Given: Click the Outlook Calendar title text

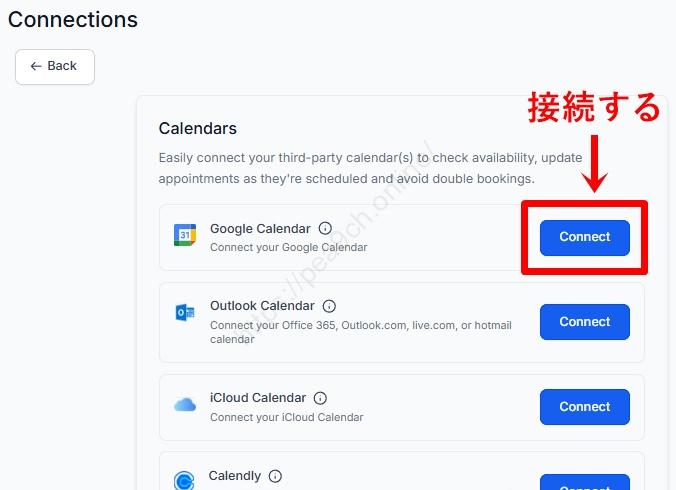Looking at the screenshot, I should click(x=262, y=306).
